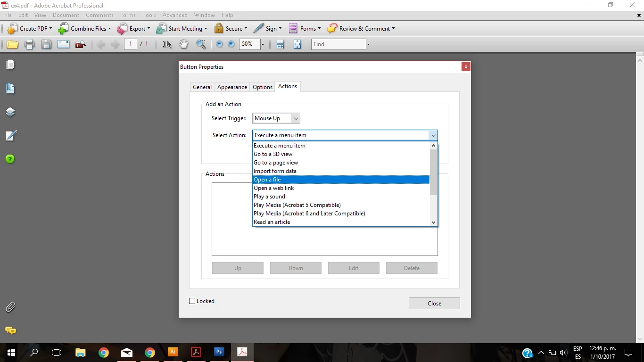Screen dimensions: 644x362
Task: Click the Sign toolbar button
Action: point(267,29)
